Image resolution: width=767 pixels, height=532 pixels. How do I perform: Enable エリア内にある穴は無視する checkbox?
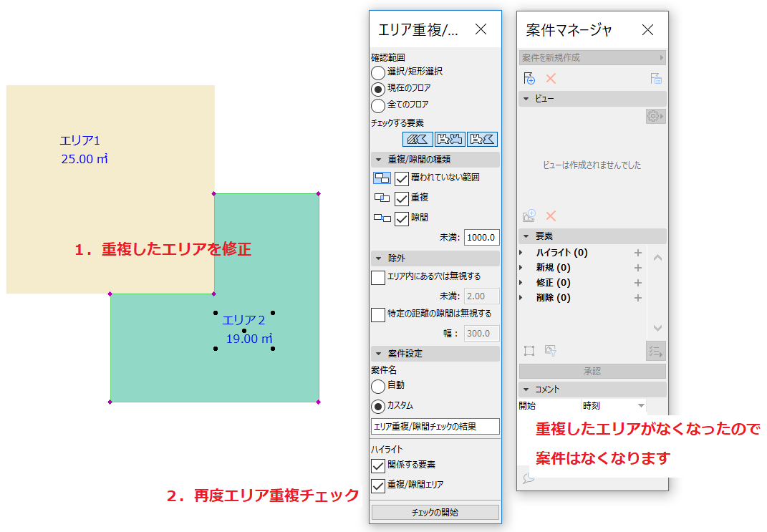point(378,277)
